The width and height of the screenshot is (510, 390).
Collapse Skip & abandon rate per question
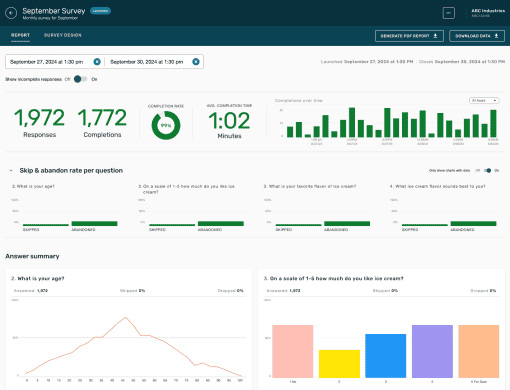tap(11, 170)
